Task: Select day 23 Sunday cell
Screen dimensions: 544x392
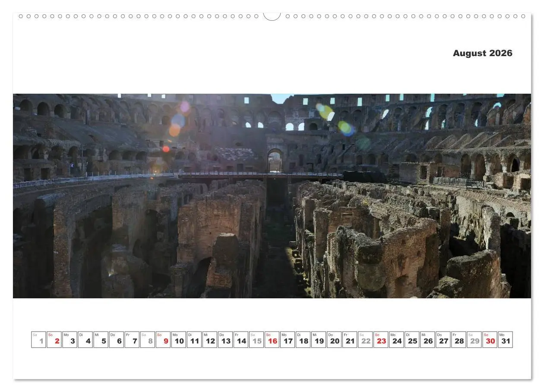Action: (380, 339)
